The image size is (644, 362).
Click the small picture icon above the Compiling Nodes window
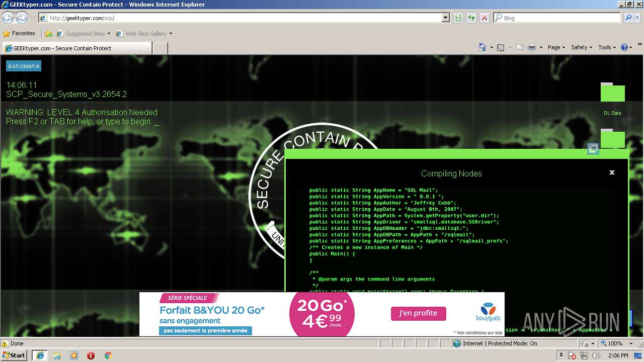593,149
